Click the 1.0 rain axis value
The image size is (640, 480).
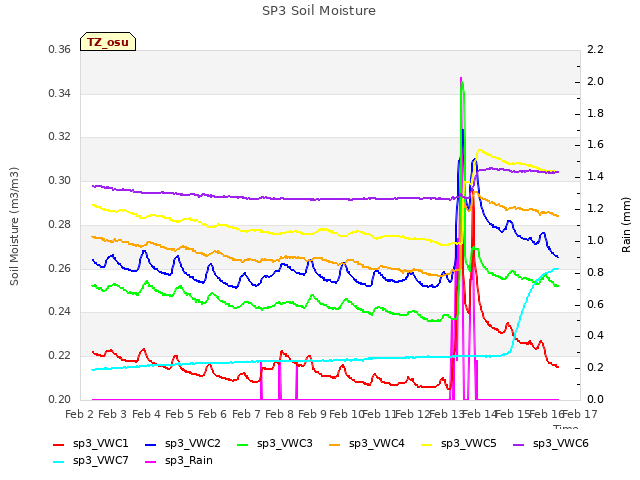tap(595, 240)
